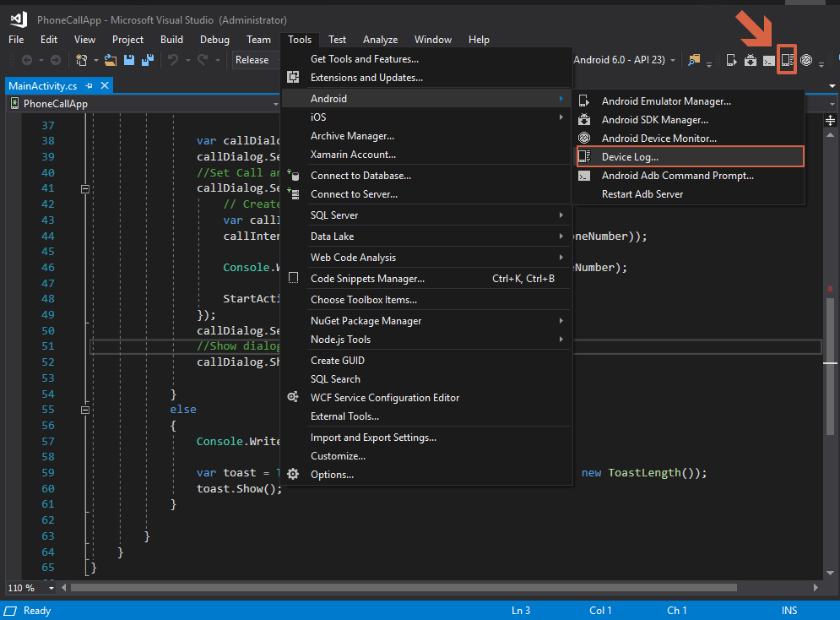Open Android Device Monitor from the toolbar icon
The image size is (840, 620).
[x=806, y=60]
